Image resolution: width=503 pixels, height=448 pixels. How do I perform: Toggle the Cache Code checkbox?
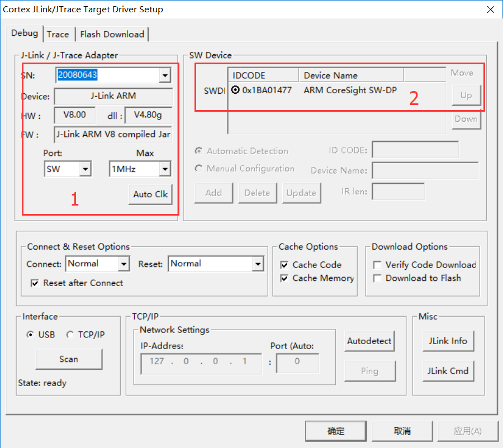[x=284, y=265]
